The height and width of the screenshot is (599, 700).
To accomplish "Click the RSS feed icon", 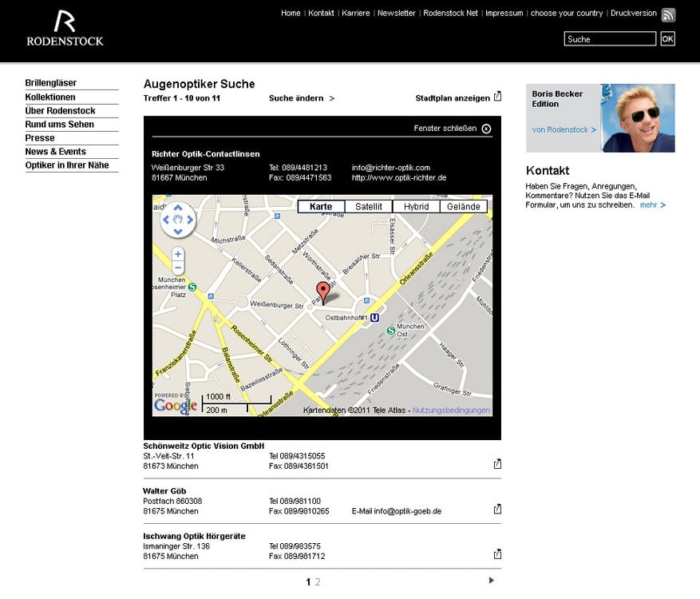I will point(668,14).
